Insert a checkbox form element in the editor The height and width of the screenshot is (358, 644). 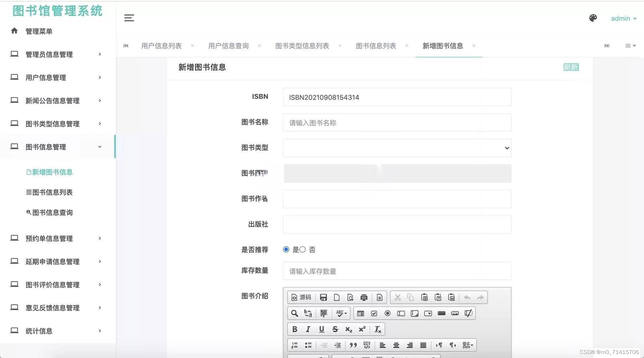tap(374, 313)
